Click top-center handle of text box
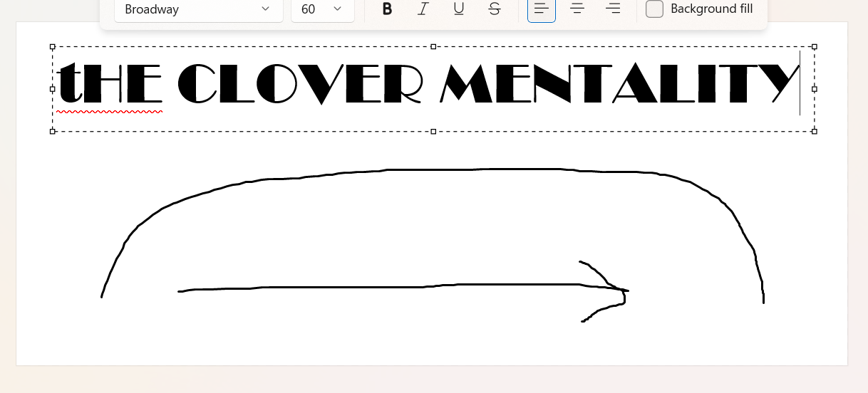Viewport: 868px width, 393px height. [x=433, y=46]
